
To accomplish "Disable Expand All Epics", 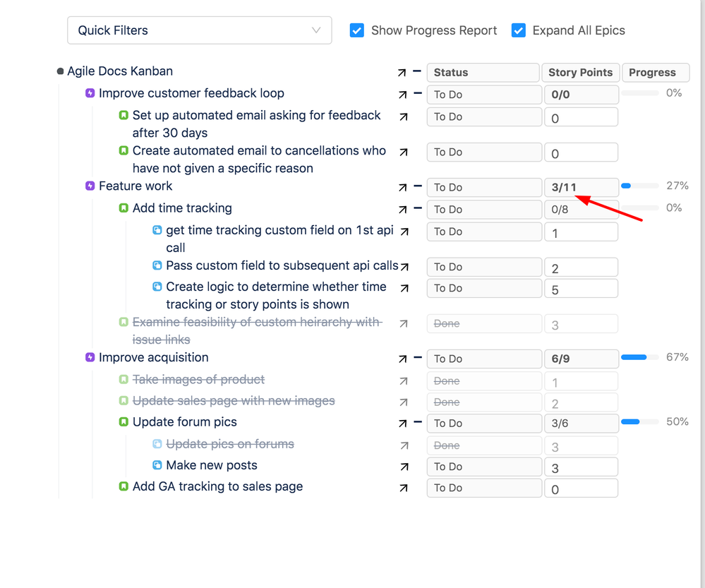I will tap(519, 30).
